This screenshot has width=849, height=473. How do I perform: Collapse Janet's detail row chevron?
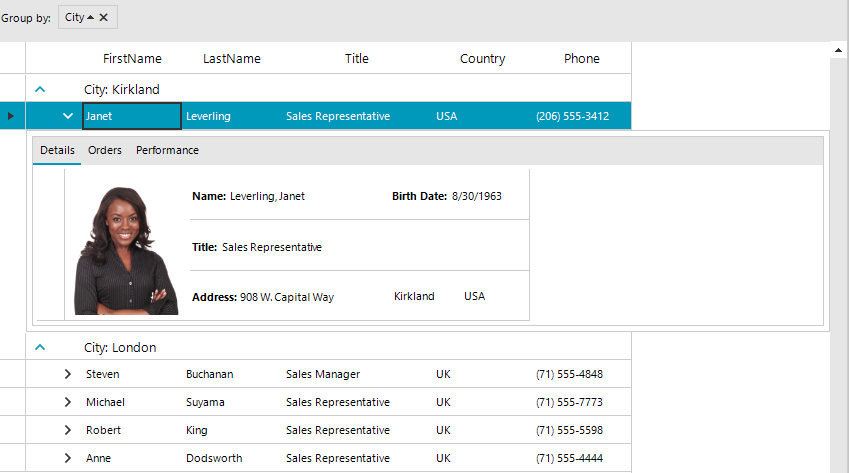(68, 116)
